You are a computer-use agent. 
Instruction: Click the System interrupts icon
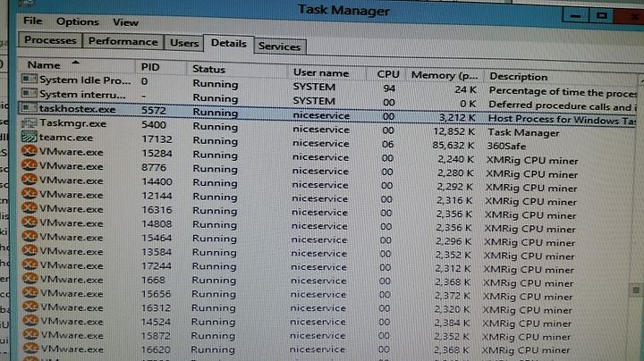point(30,93)
